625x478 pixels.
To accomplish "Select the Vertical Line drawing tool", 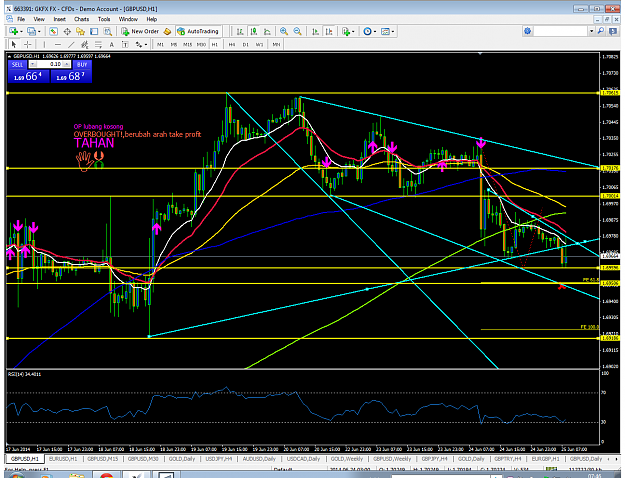I will pos(44,44).
